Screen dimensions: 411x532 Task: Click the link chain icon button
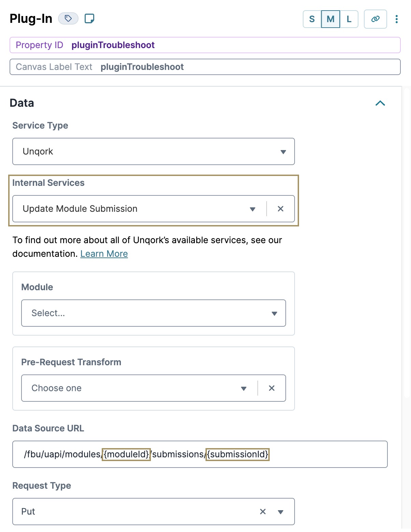pos(375,19)
